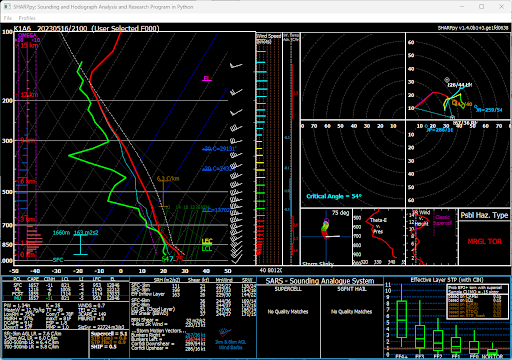Open the Profiles menu

(x=27, y=18)
